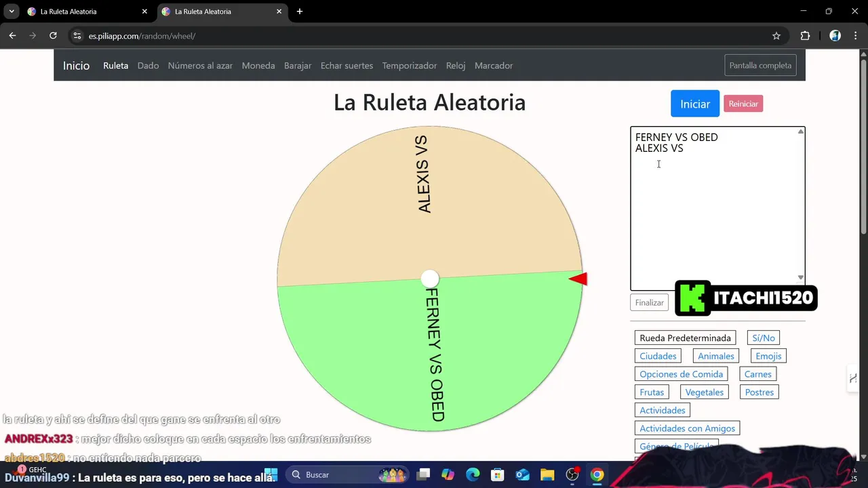Click the blue Iniciar button

pos(695,104)
